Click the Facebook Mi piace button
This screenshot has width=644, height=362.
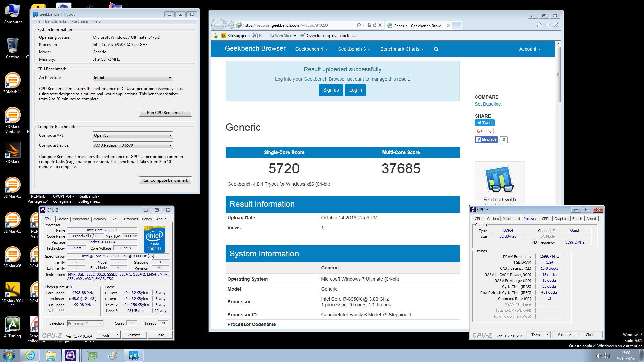coord(486,140)
